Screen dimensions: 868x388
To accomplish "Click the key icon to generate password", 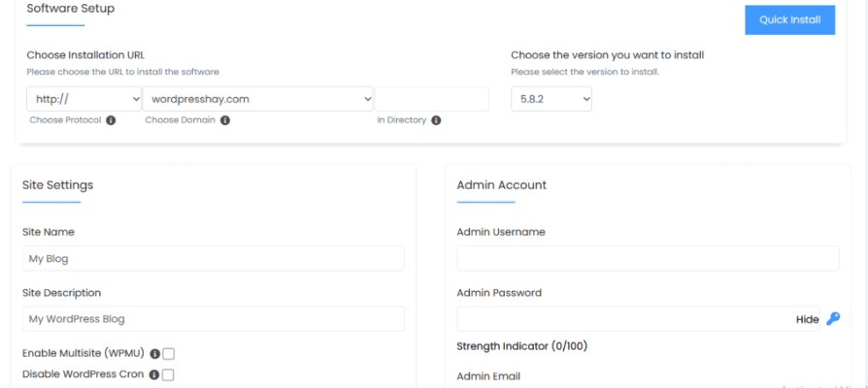I will pos(833,318).
